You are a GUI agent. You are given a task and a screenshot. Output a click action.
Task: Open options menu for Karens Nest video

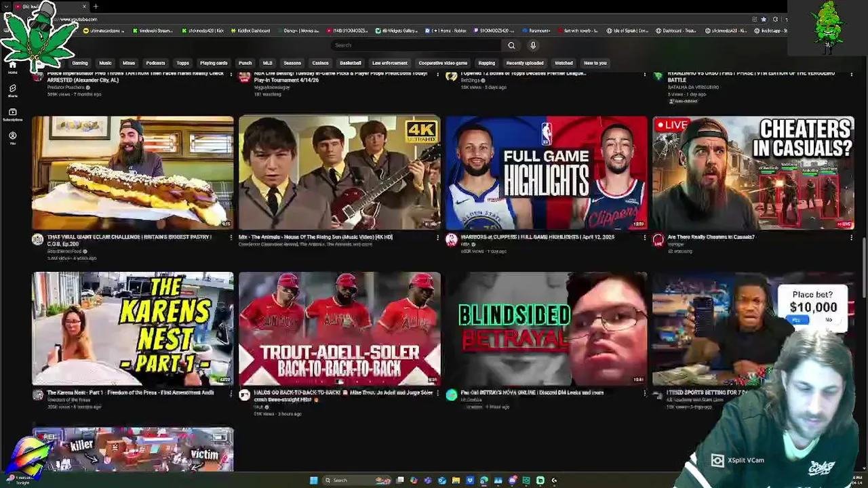(231, 393)
